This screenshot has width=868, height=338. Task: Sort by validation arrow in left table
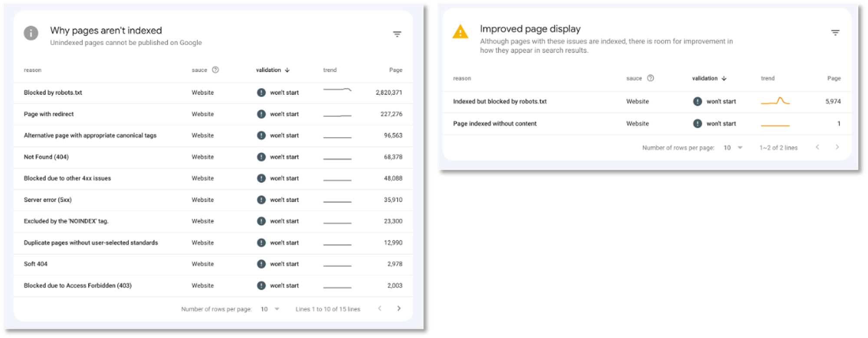click(287, 70)
